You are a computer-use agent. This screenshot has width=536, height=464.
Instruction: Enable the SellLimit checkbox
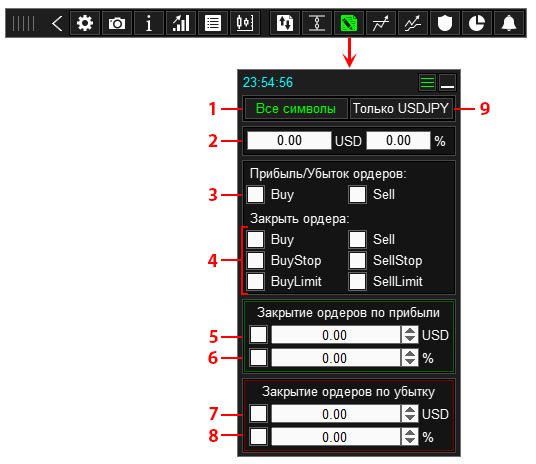click(358, 281)
